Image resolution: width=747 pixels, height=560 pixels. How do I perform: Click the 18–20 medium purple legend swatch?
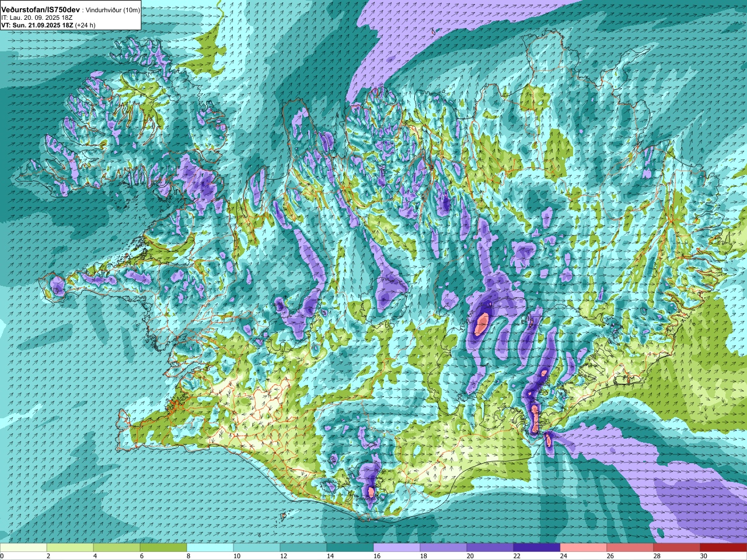pos(444,548)
